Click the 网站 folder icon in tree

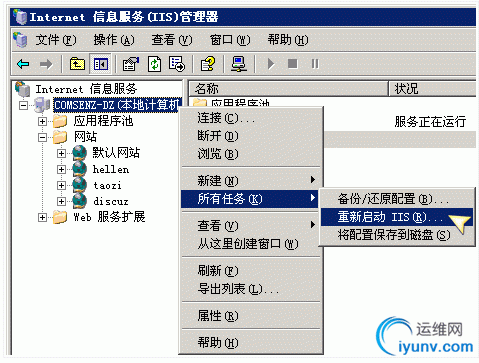pyautogui.click(x=60, y=137)
